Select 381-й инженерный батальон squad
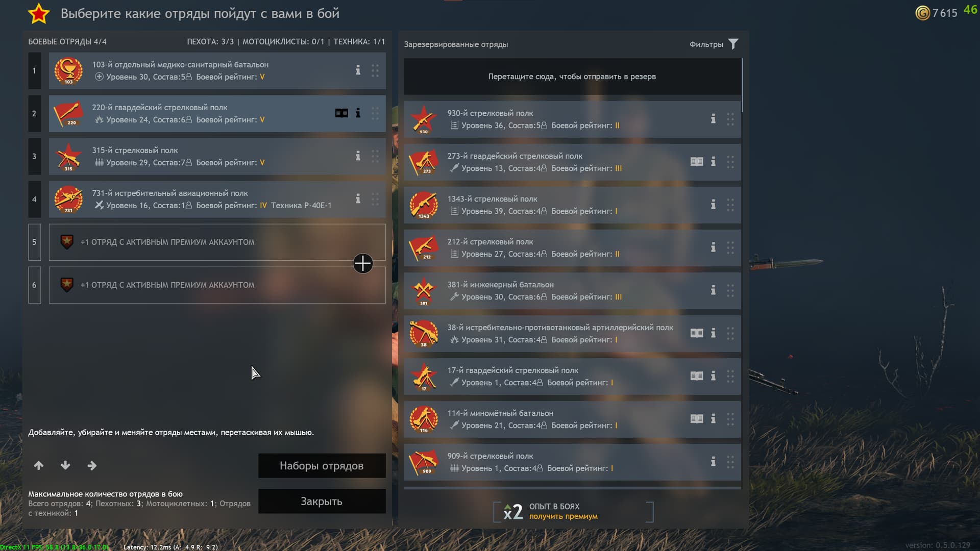 pyautogui.click(x=572, y=291)
